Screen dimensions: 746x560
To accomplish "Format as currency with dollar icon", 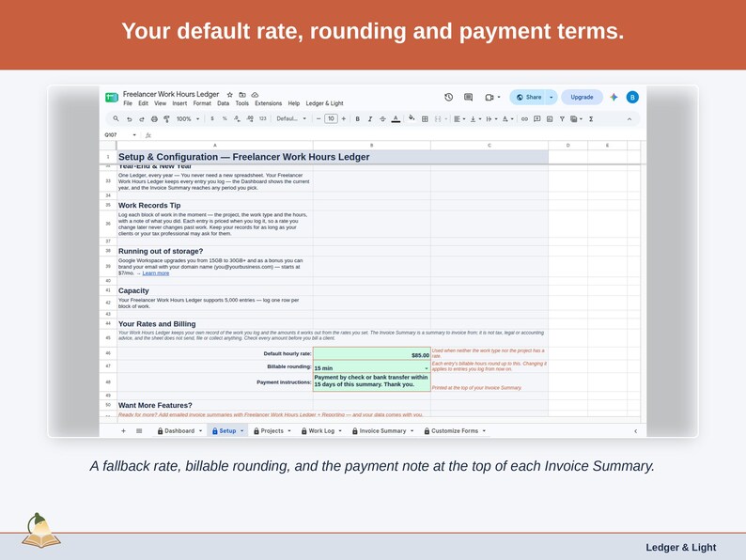I will 212,119.
